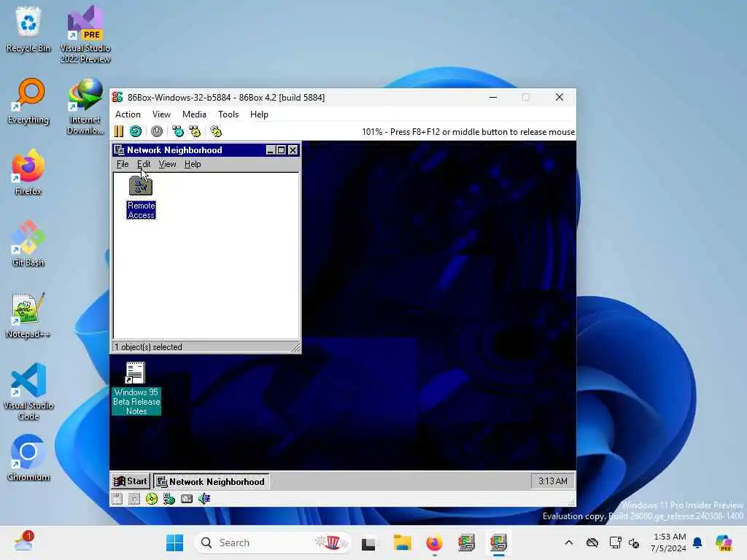
Task: Close the Network Neighborhood window
Action: pyautogui.click(x=293, y=150)
